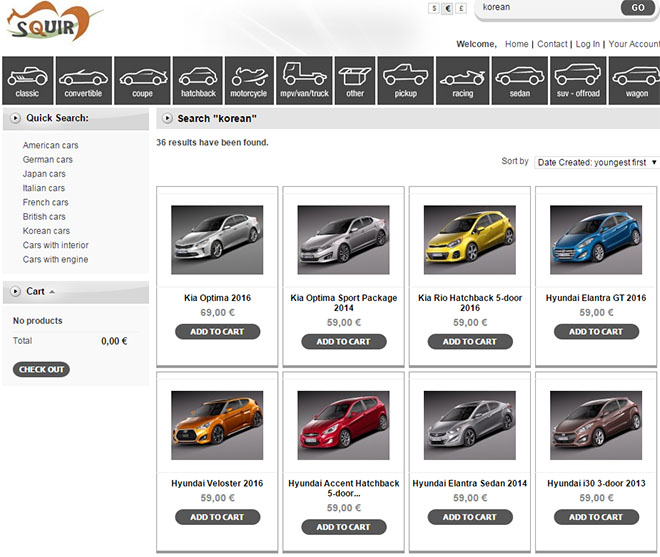Select Korean cars quick search
The height and width of the screenshot is (557, 660).
coord(46,231)
